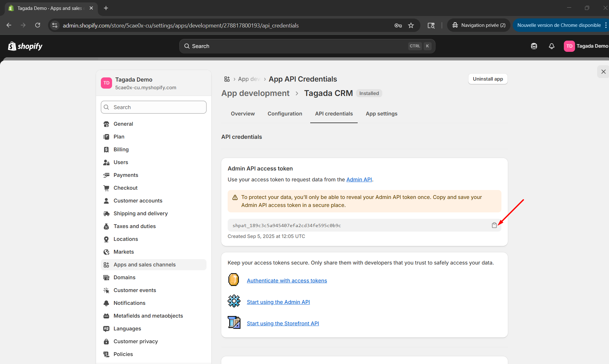Viewport: 609px width, 364px height.
Task: Click the Shopify logo
Action: tap(25, 46)
